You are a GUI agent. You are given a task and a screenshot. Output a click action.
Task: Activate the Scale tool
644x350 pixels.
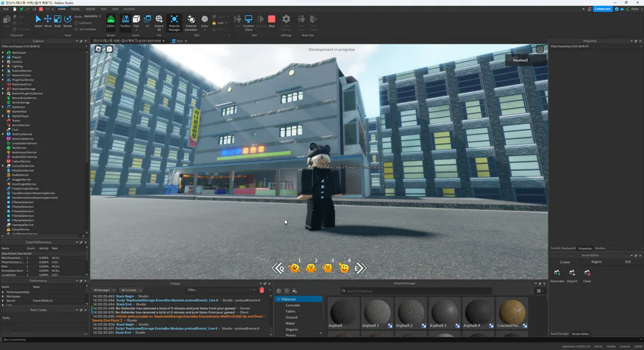pyautogui.click(x=57, y=21)
